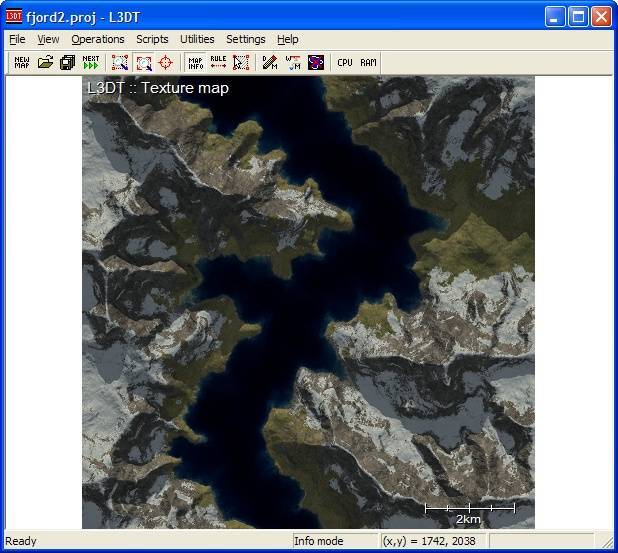Expand the Settings menu
Image resolution: width=618 pixels, height=553 pixels.
click(245, 39)
